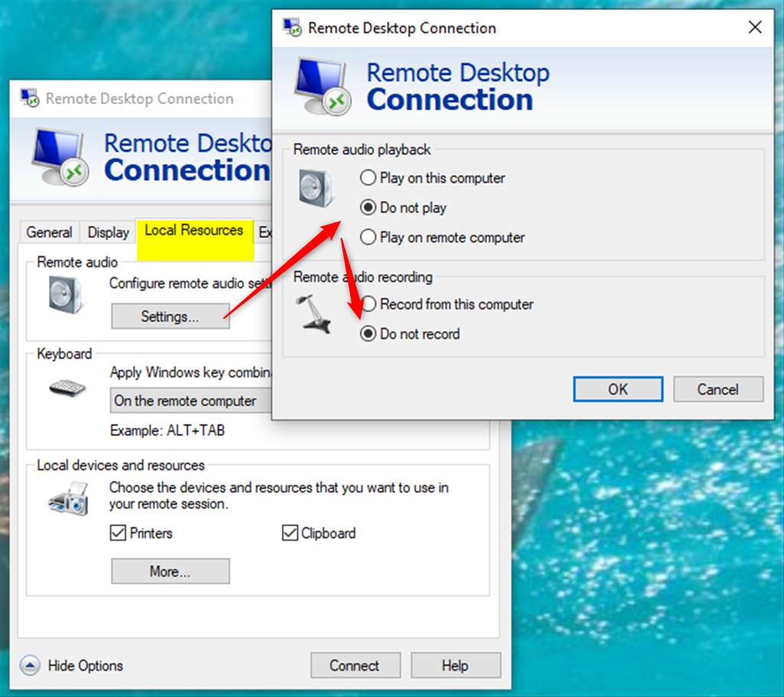Click the keyboard icon in Keyboard group

pyautogui.click(x=67, y=388)
